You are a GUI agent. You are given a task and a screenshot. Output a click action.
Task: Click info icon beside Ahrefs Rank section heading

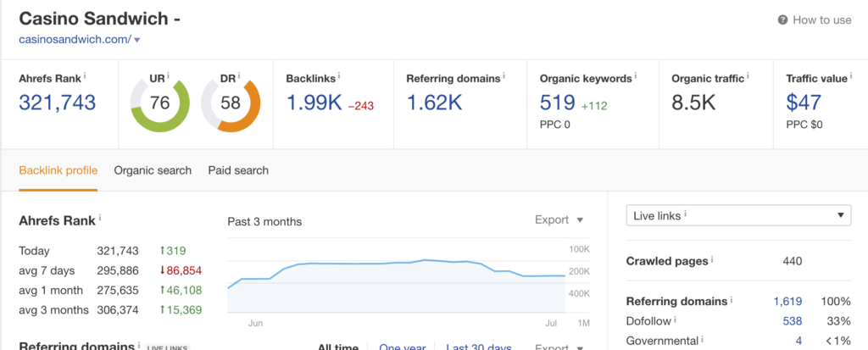pyautogui.click(x=100, y=219)
